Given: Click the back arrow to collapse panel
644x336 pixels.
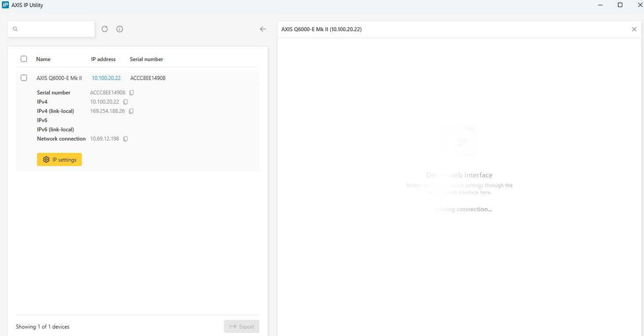Looking at the screenshot, I should click(x=263, y=29).
